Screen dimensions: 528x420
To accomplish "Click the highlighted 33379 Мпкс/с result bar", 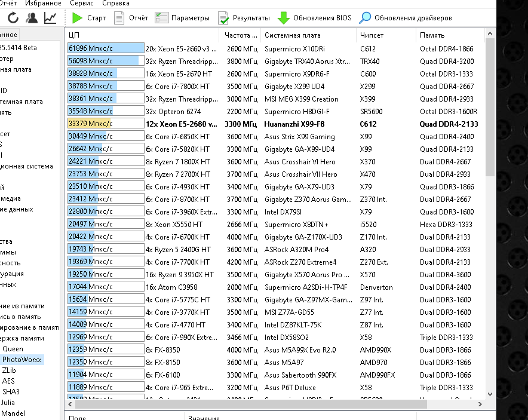I will coord(106,124).
